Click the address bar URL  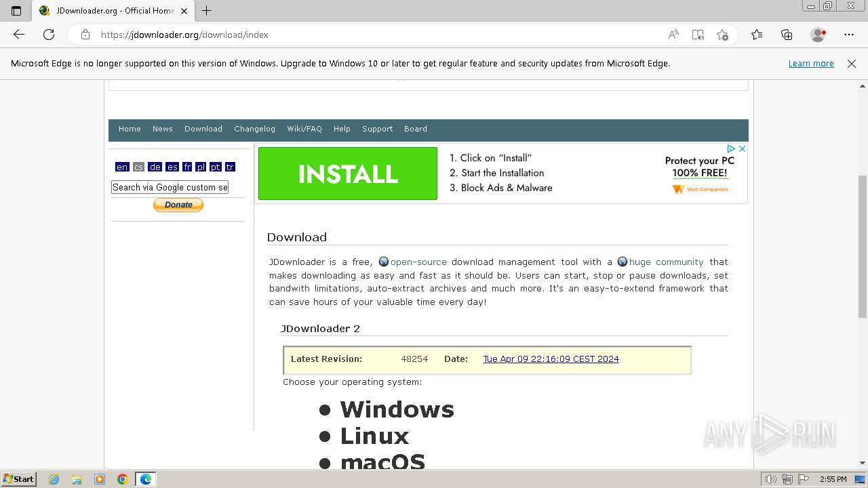tap(184, 35)
